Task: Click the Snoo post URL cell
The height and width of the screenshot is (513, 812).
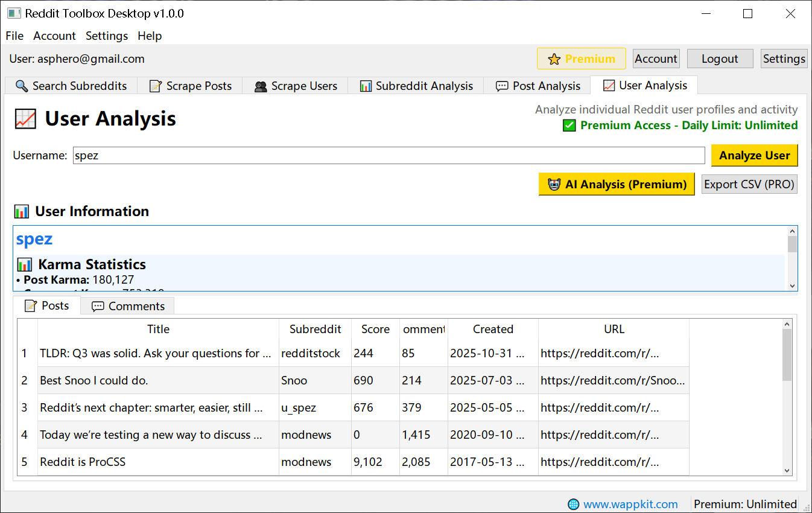Action: tap(614, 380)
